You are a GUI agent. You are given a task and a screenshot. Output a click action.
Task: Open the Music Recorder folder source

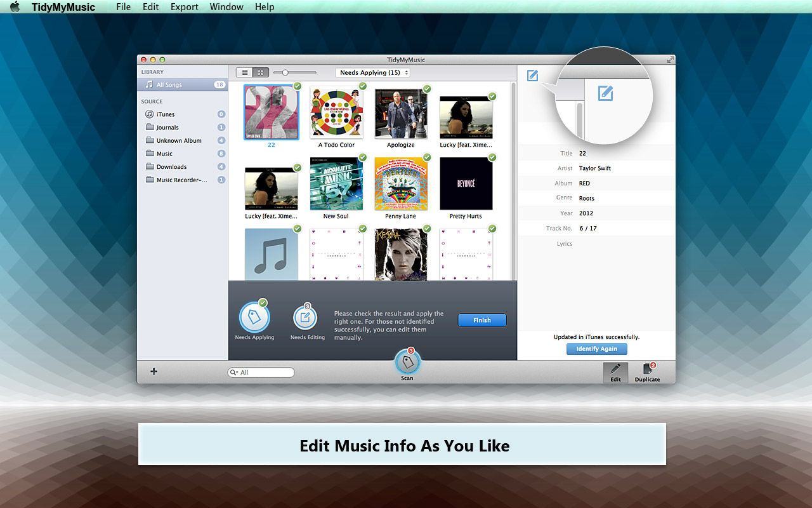tap(183, 180)
